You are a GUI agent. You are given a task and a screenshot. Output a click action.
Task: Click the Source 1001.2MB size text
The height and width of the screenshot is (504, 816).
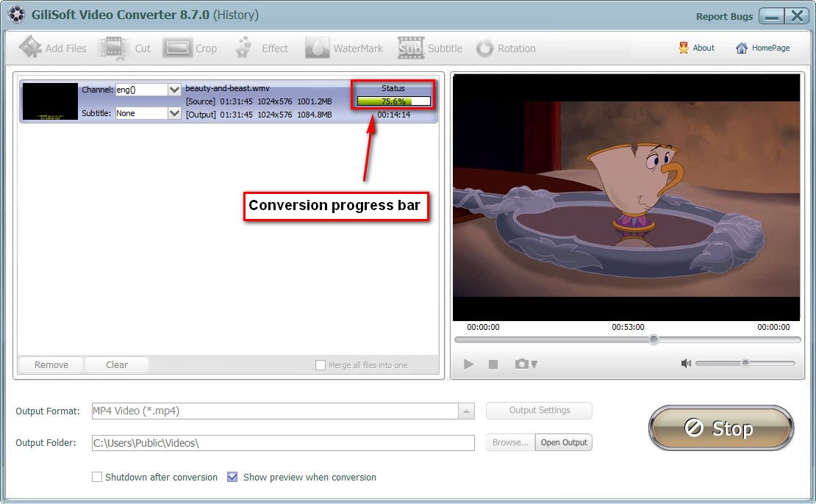315,101
